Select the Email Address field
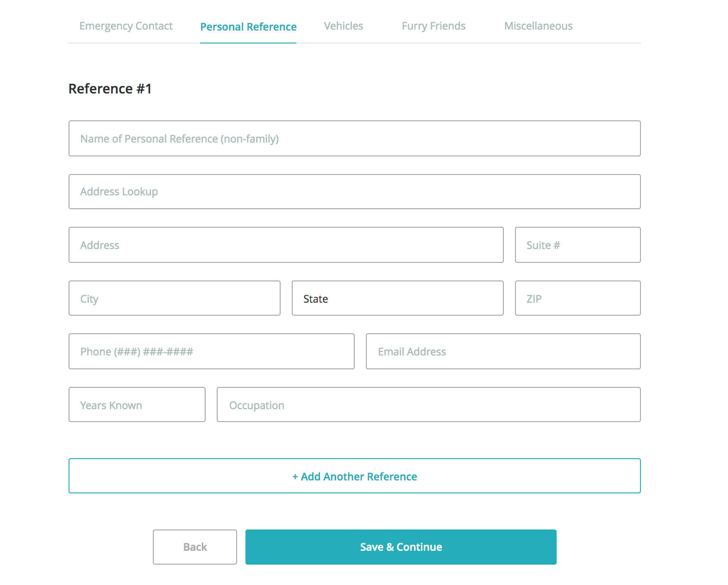Viewport: 728px width, 585px height. (503, 351)
